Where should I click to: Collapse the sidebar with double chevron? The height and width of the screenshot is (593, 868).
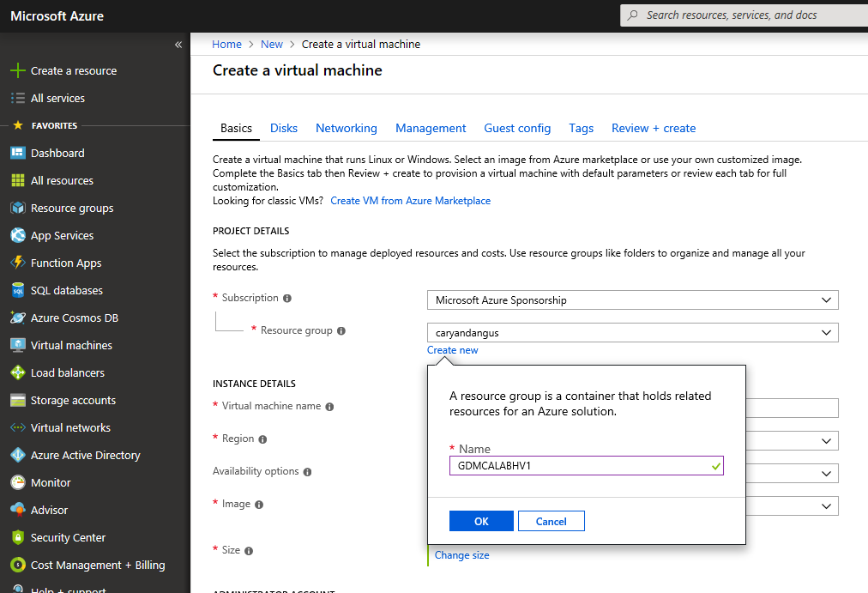(x=178, y=45)
